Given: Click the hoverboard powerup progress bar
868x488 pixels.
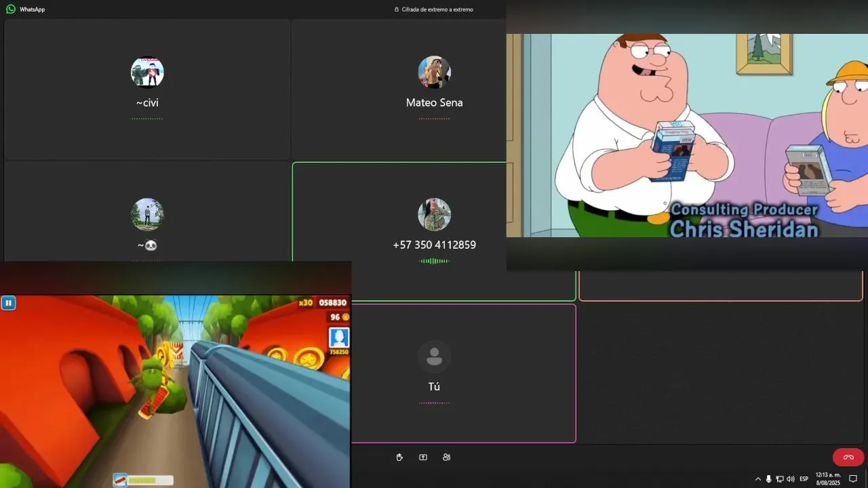Looking at the screenshot, I should pos(151,481).
